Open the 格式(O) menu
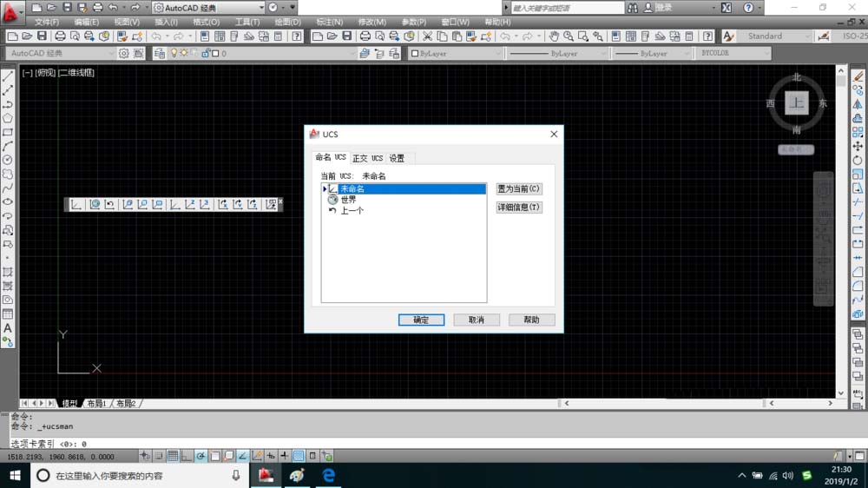 tap(206, 23)
